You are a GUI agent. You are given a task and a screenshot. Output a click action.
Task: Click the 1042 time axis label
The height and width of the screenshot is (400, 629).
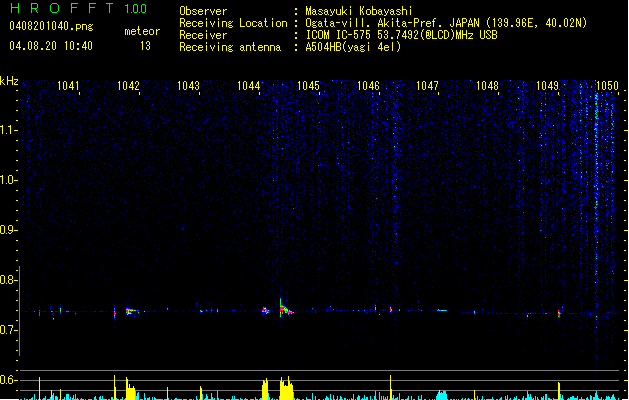point(128,86)
